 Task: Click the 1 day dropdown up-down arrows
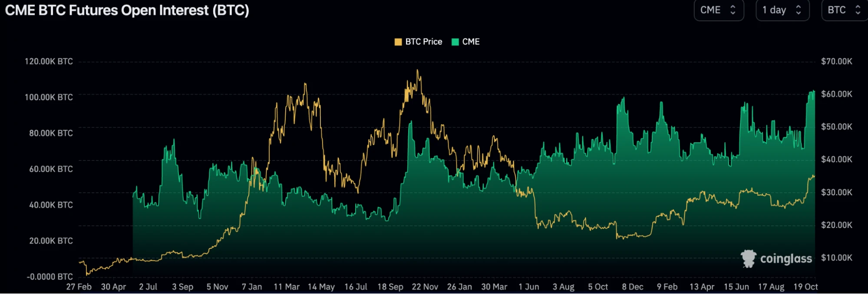tap(798, 10)
